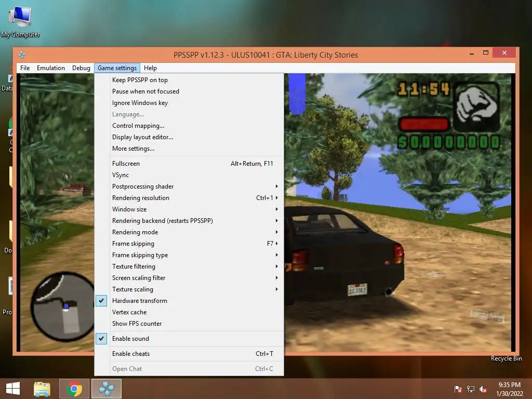
Task: Expand Frame skipping submenu
Action: [189, 244]
